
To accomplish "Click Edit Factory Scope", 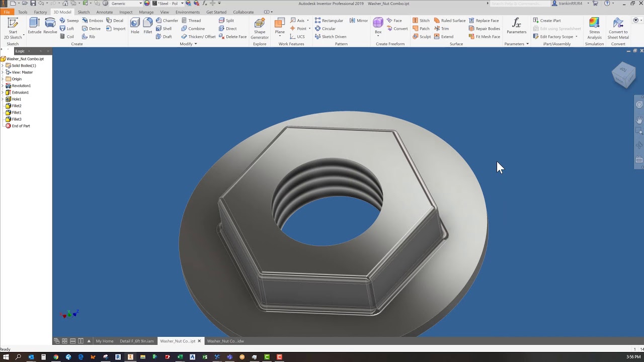I will (555, 37).
